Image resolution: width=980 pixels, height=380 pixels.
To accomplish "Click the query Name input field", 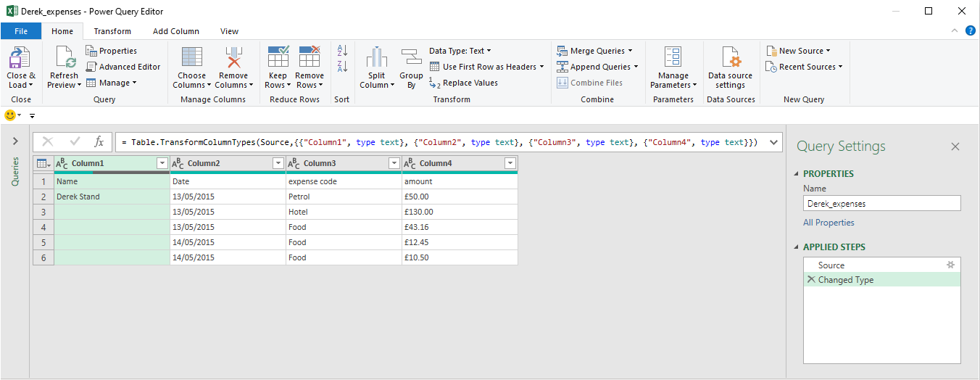I will [882, 204].
